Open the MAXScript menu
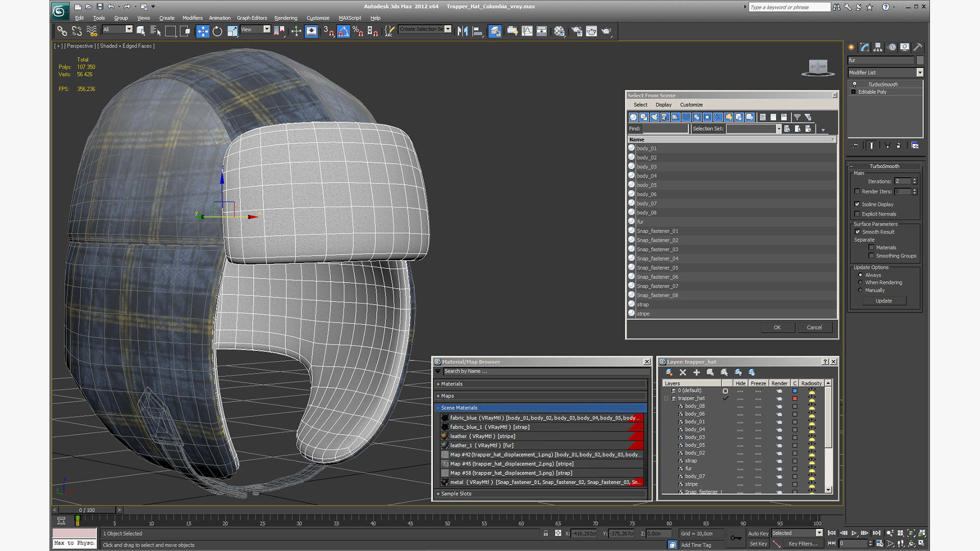 [350, 18]
